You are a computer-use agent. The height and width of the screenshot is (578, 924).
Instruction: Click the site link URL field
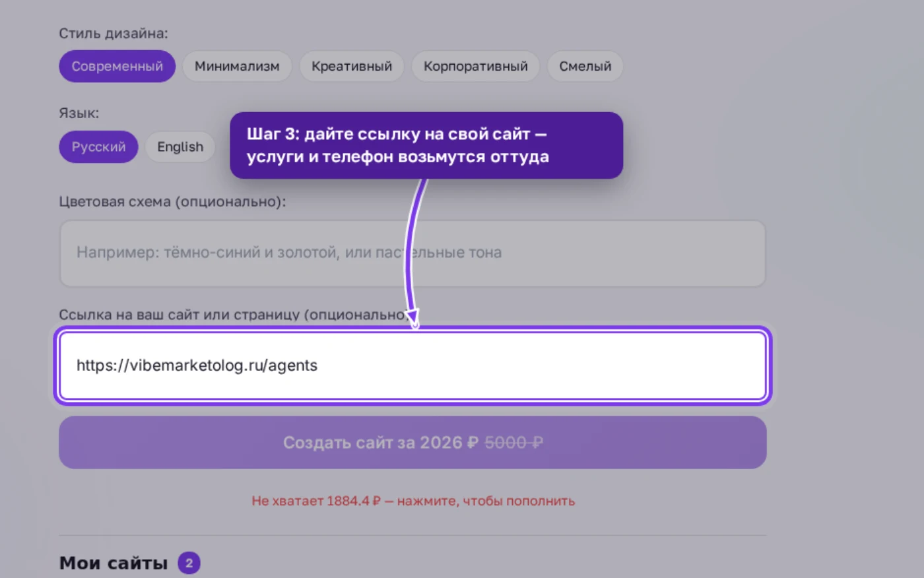click(x=412, y=366)
